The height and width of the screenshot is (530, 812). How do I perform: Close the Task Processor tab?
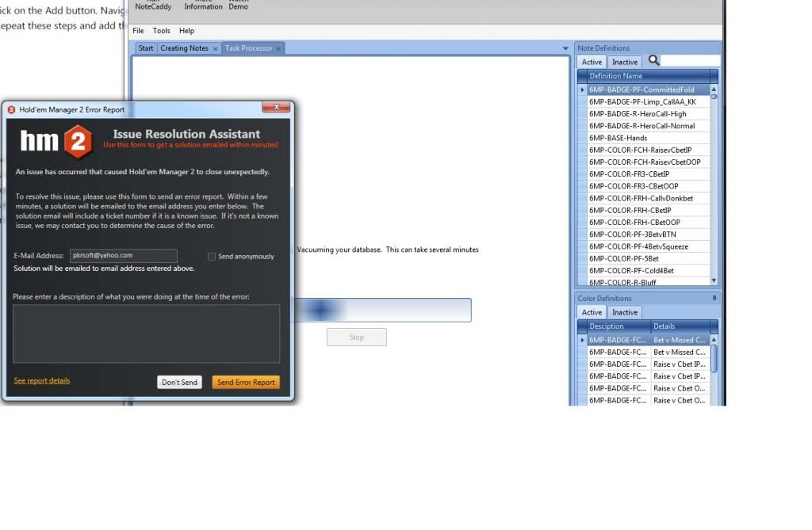278,48
